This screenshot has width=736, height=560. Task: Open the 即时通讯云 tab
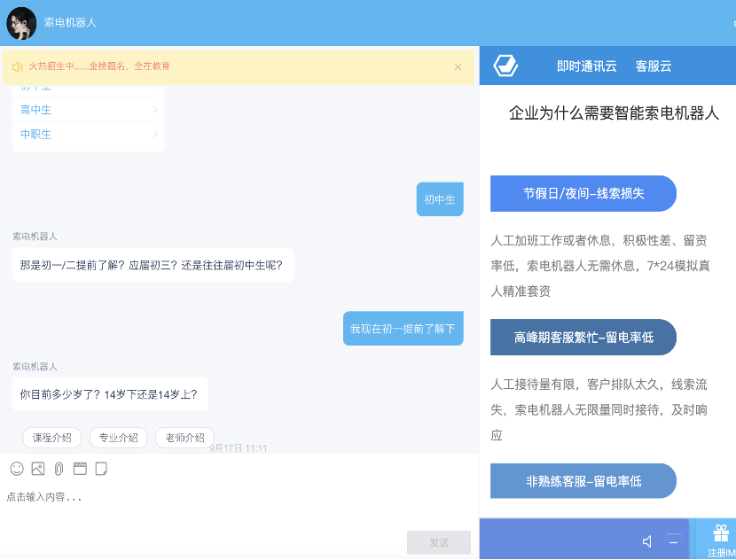coord(586,66)
